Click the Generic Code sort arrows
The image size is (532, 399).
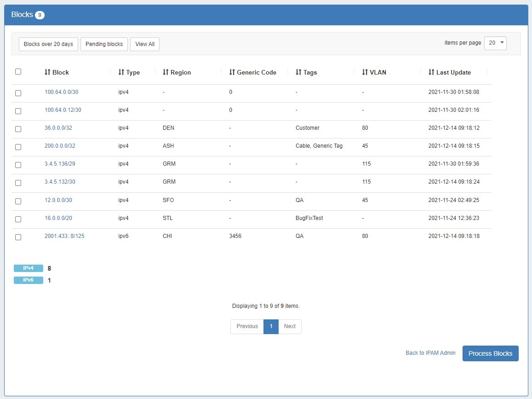click(x=232, y=72)
